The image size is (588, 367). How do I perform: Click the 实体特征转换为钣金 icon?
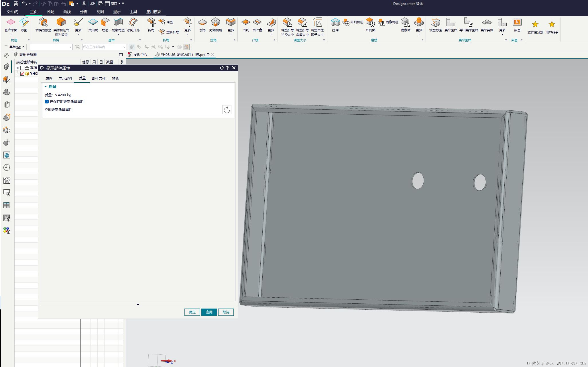61,27
